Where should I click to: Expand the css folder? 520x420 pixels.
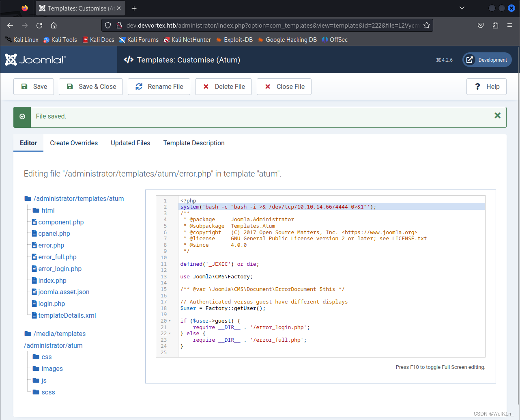click(x=42, y=357)
